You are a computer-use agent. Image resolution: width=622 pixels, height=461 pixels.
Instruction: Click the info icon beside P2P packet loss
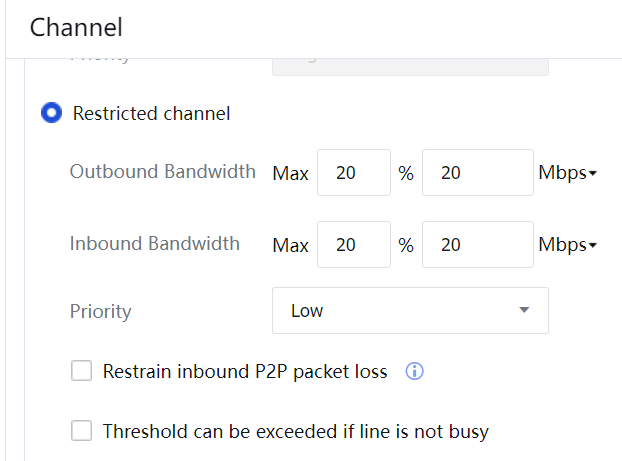(x=415, y=372)
